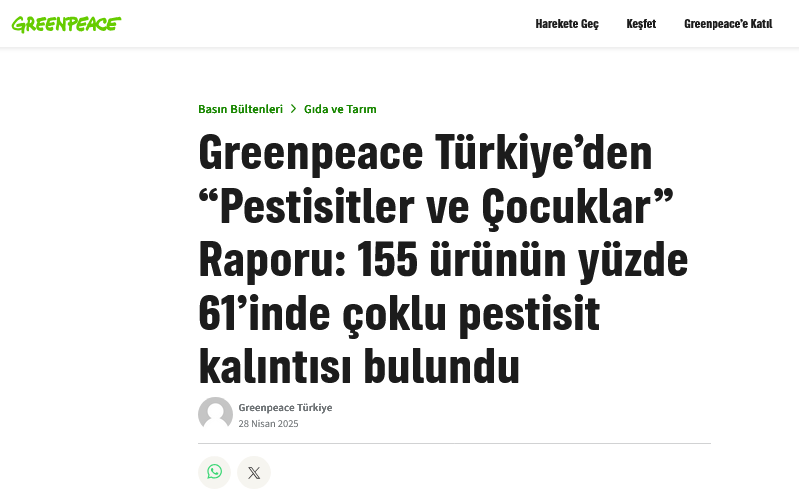Share the article on X icon

(254, 472)
